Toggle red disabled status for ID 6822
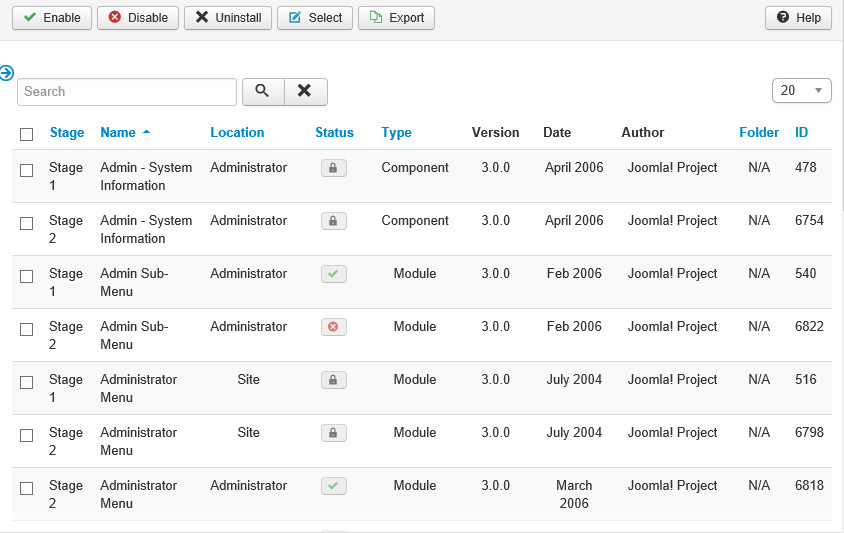 click(x=333, y=327)
